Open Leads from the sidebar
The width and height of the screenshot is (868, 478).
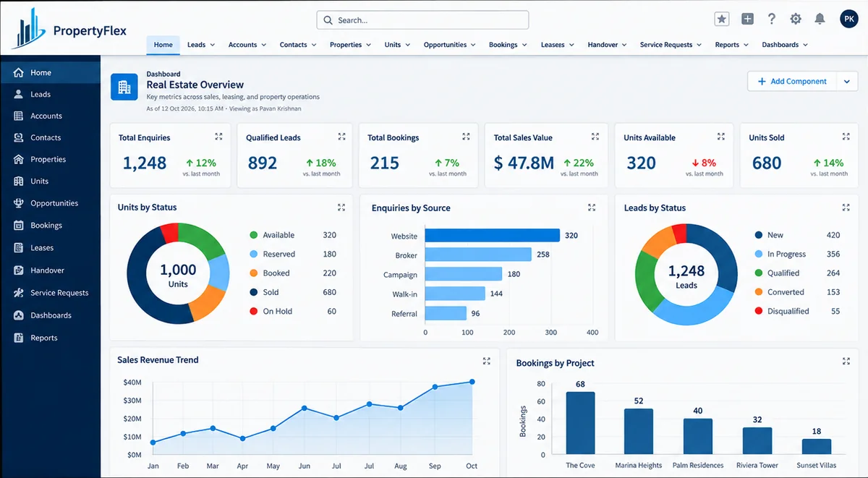point(51,94)
